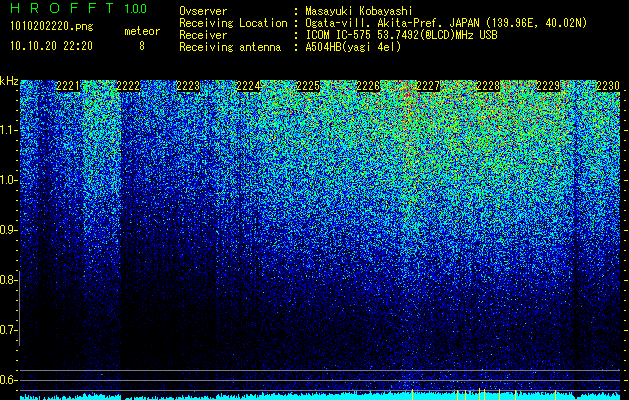Click the 2225 time marker
This screenshot has width=629, height=400.
(308, 86)
